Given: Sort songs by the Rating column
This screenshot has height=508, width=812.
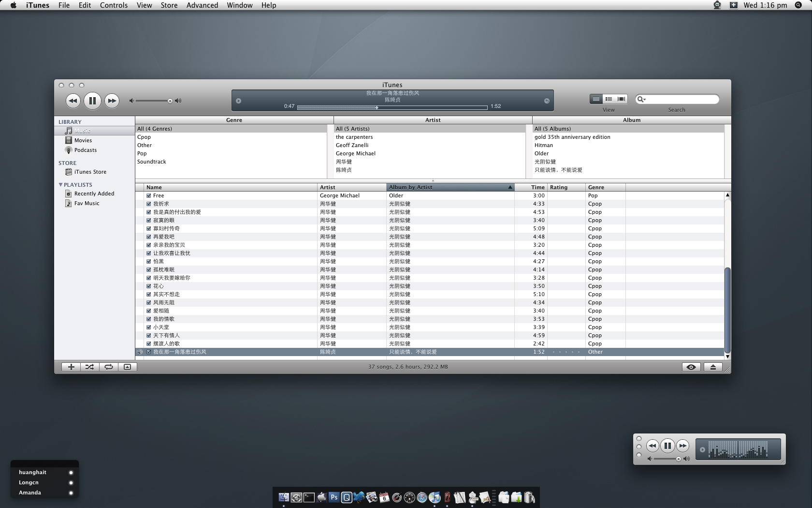Looking at the screenshot, I should point(566,187).
